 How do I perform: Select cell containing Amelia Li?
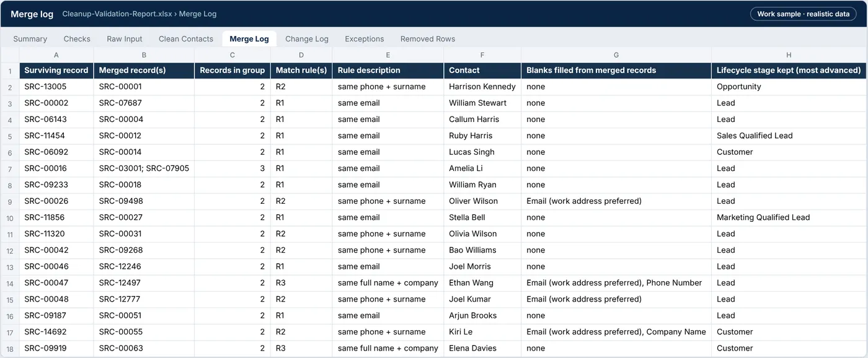point(482,168)
